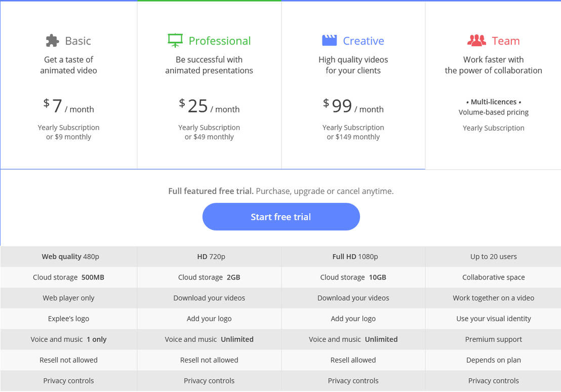The image size is (561, 392).
Task: Click the Cloud storage 2GB feature cell
Action: 209,278
